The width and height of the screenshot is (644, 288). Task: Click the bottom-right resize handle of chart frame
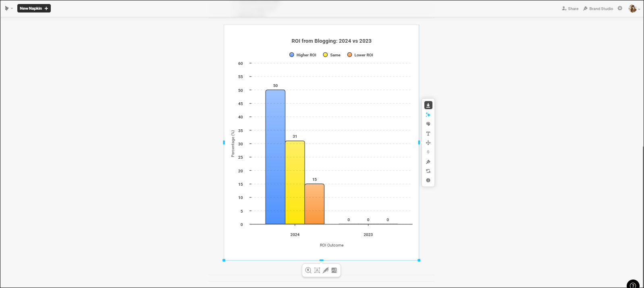pos(419,260)
